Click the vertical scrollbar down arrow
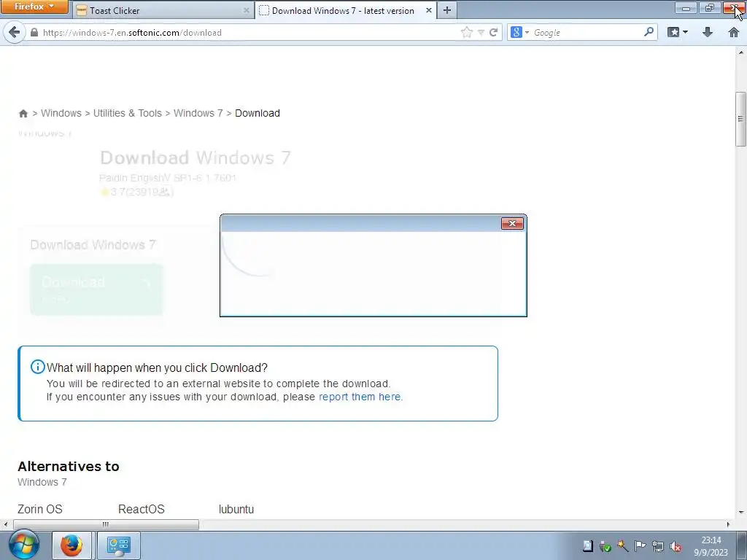The width and height of the screenshot is (747, 560). point(741,513)
